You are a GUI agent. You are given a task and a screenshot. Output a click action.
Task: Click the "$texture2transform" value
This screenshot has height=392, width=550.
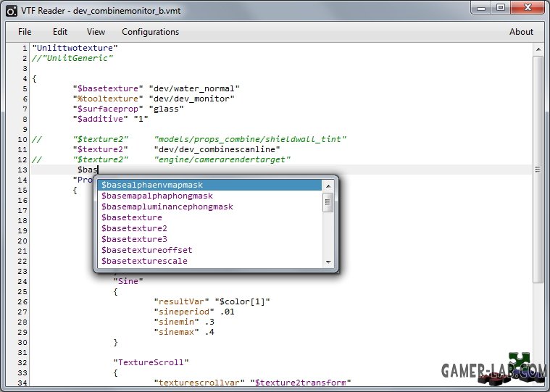coord(301,383)
